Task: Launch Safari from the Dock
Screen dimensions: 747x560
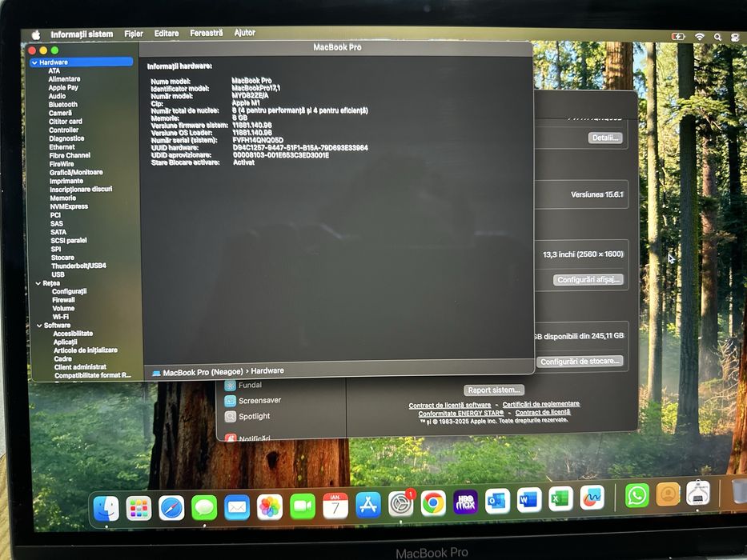Action: pyautogui.click(x=171, y=508)
